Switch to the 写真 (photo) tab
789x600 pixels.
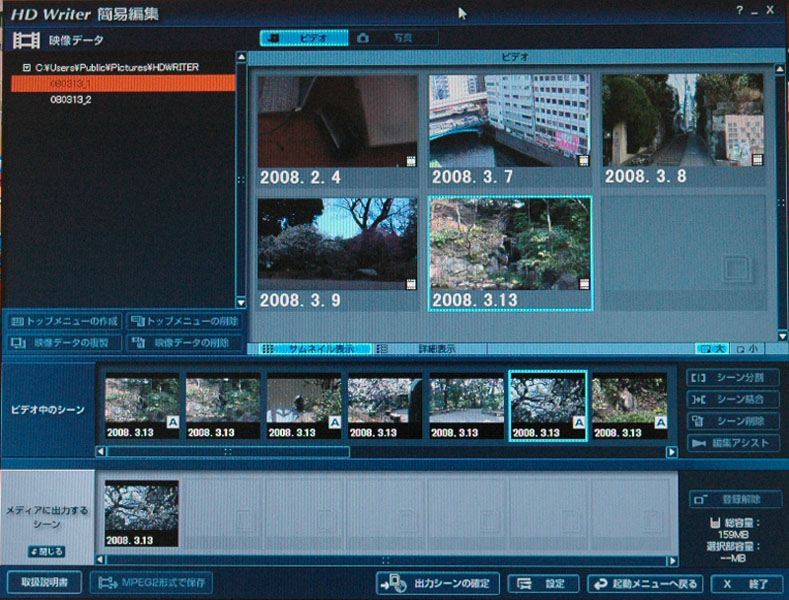(x=393, y=37)
